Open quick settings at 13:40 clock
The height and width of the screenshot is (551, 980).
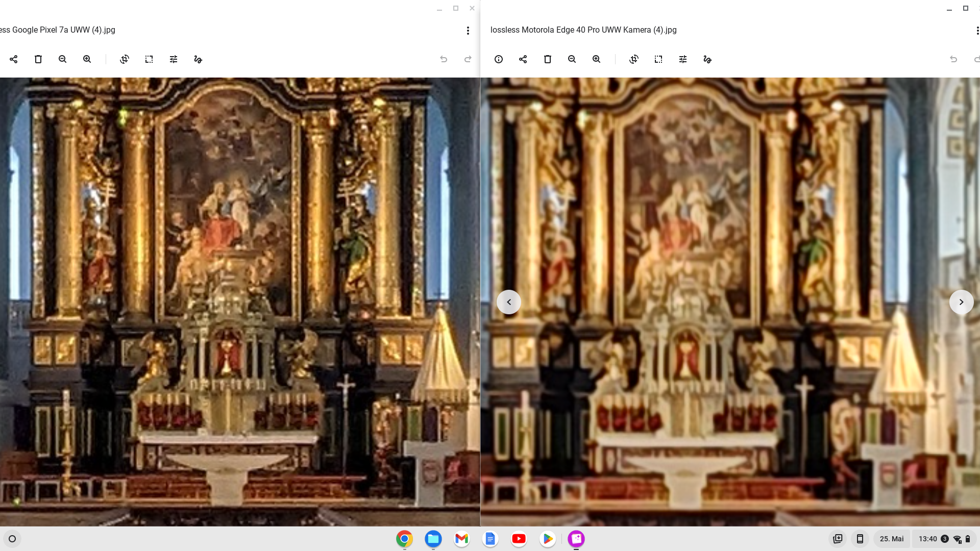944,539
